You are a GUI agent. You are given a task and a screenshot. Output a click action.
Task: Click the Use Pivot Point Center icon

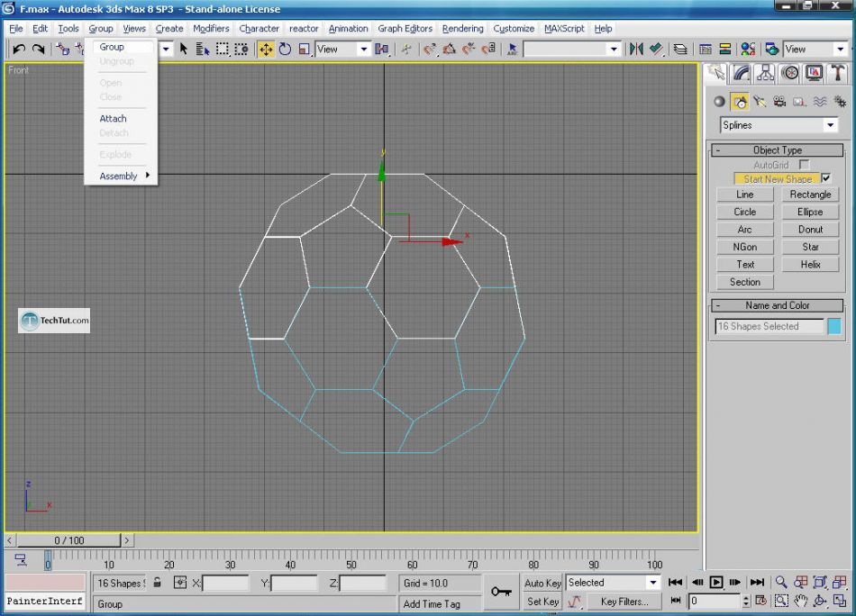point(382,50)
